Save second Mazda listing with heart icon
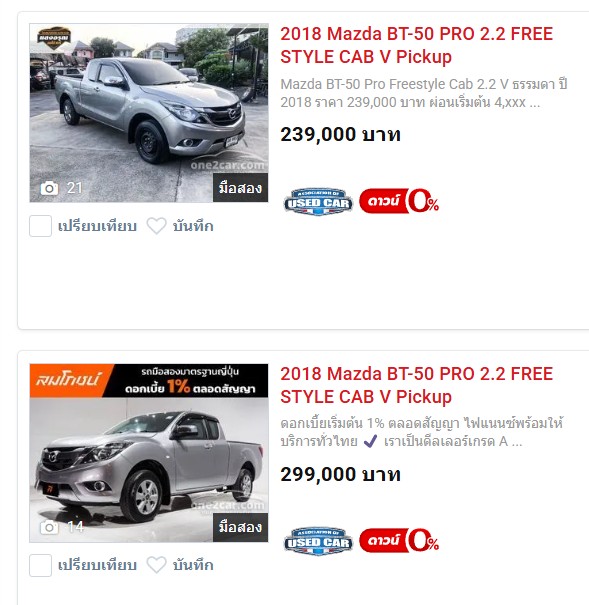589x605 pixels. [156, 565]
